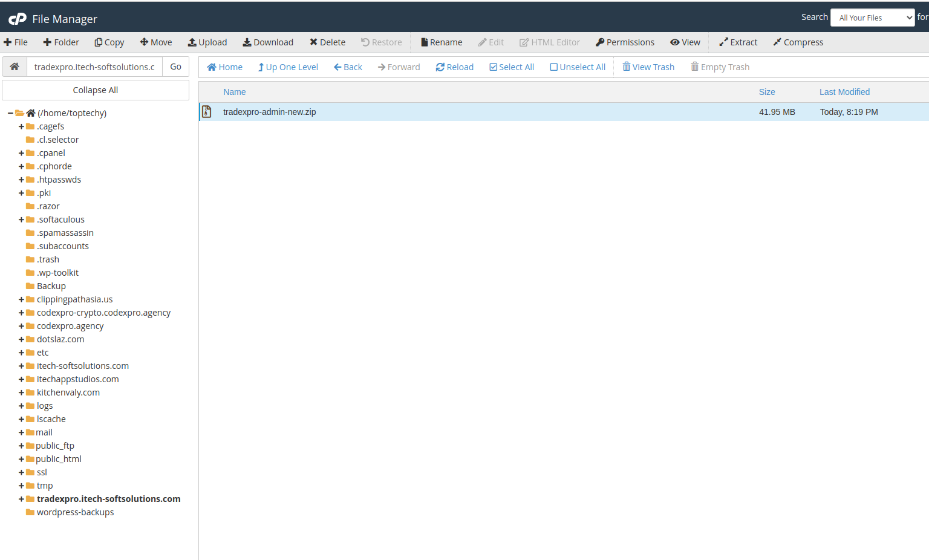The height and width of the screenshot is (560, 929).
Task: Sort files by the Size column
Action: coord(767,92)
